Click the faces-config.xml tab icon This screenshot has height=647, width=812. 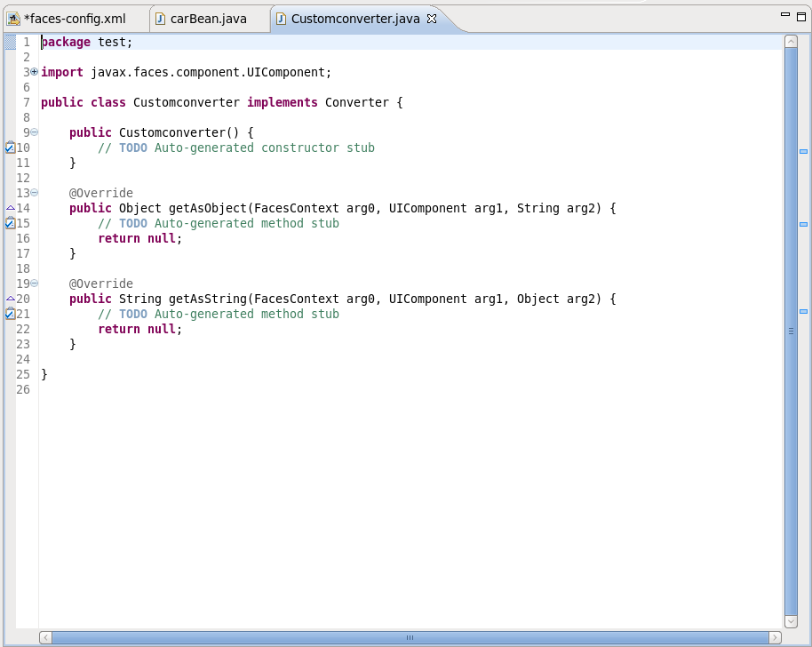click(x=13, y=20)
